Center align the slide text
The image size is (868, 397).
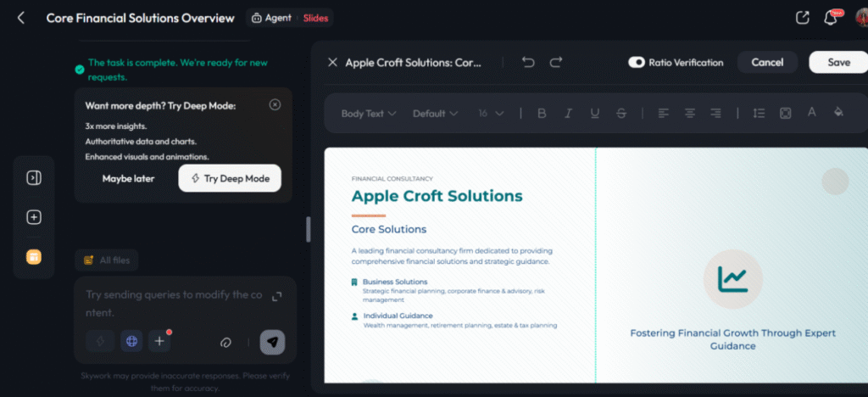(690, 113)
